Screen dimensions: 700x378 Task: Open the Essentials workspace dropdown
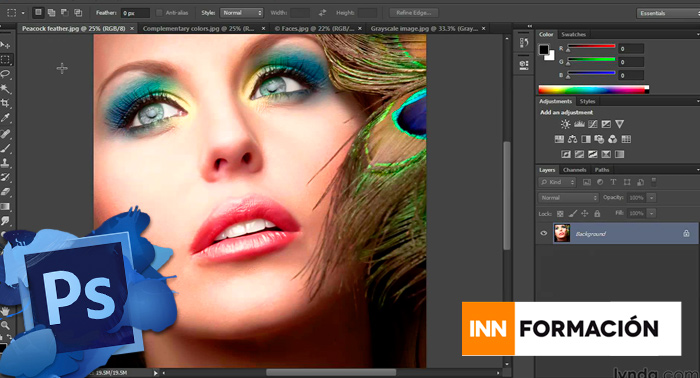(x=668, y=13)
